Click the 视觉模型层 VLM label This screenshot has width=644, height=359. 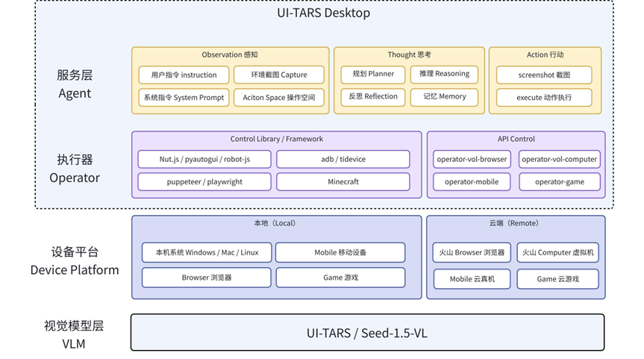tap(74, 334)
